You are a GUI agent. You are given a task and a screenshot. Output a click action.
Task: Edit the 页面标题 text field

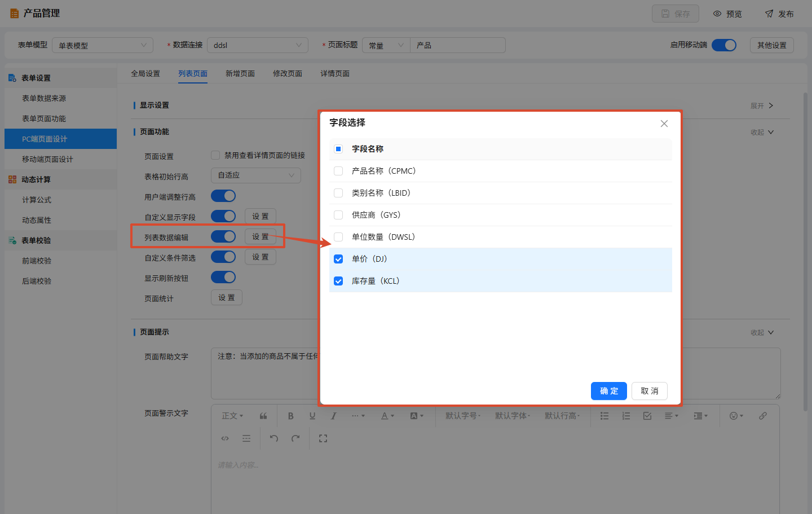[x=458, y=45]
